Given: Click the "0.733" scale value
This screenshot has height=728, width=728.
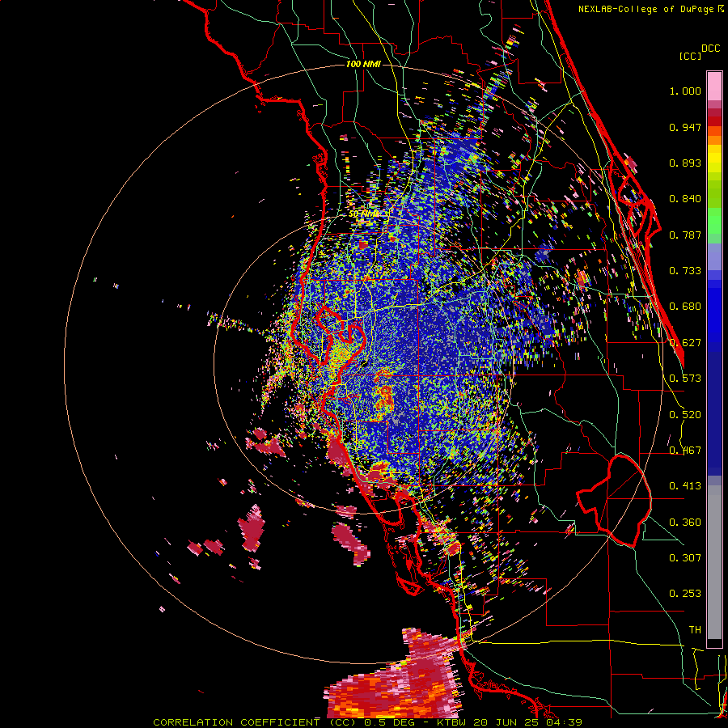Looking at the screenshot, I should (x=685, y=271).
